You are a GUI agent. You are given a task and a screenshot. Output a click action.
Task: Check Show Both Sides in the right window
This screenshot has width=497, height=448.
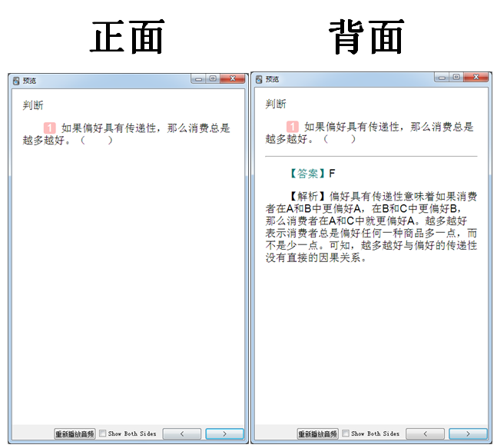[346, 433]
